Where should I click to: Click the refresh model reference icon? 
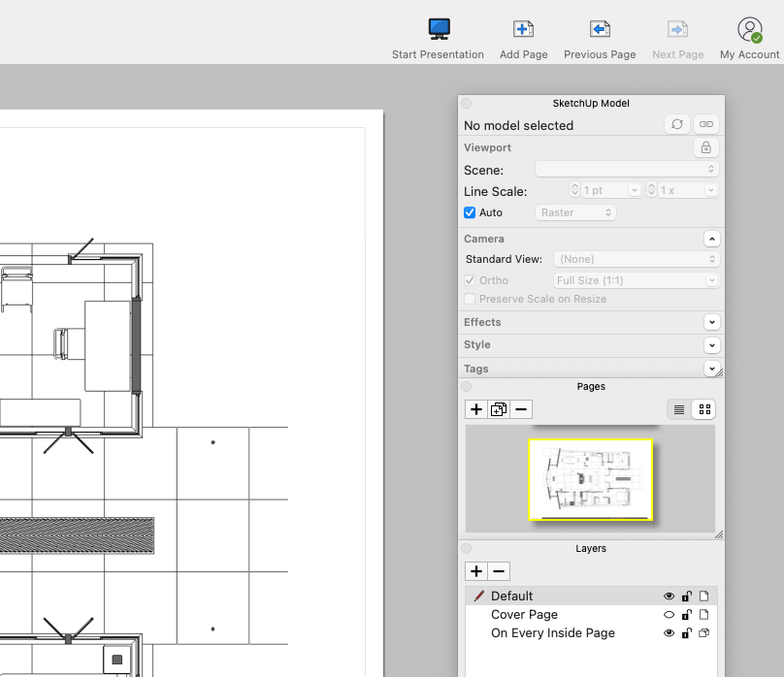click(677, 124)
